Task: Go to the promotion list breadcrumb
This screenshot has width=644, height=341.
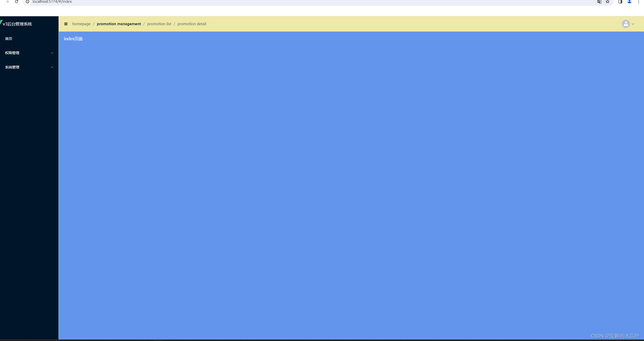Action: point(159,24)
